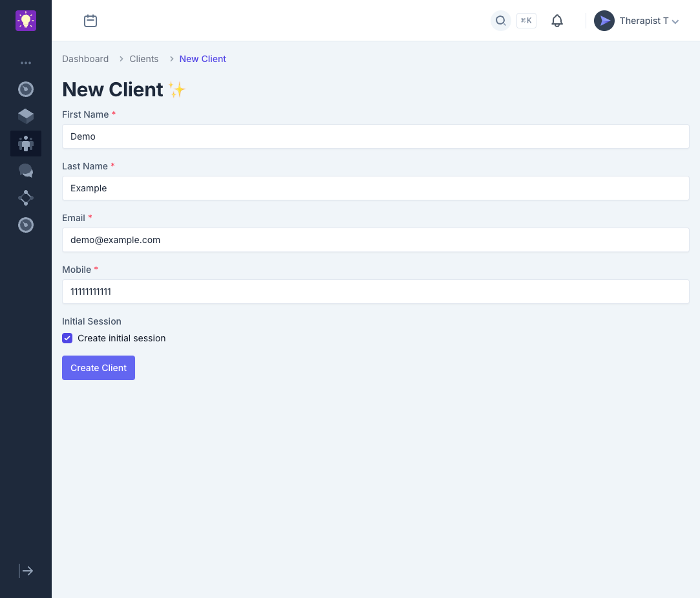This screenshot has height=598, width=700.
Task: Open the sidebar cube icon
Action: (x=26, y=116)
